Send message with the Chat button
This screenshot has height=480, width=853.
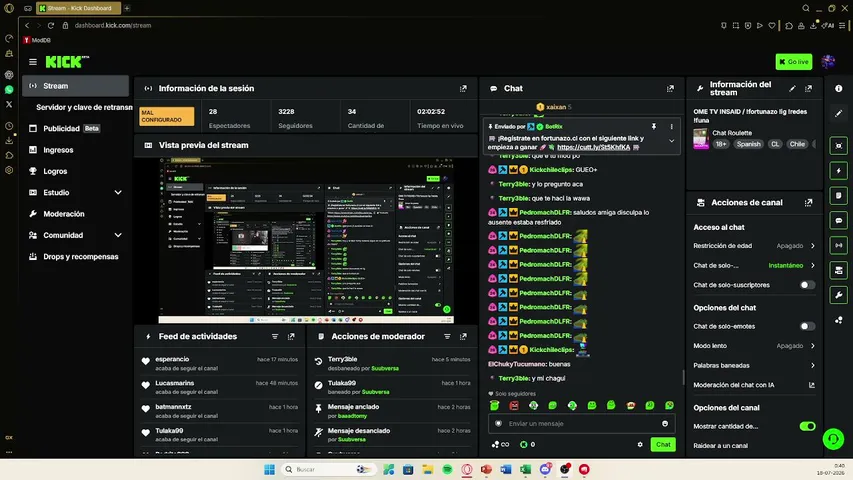663,445
